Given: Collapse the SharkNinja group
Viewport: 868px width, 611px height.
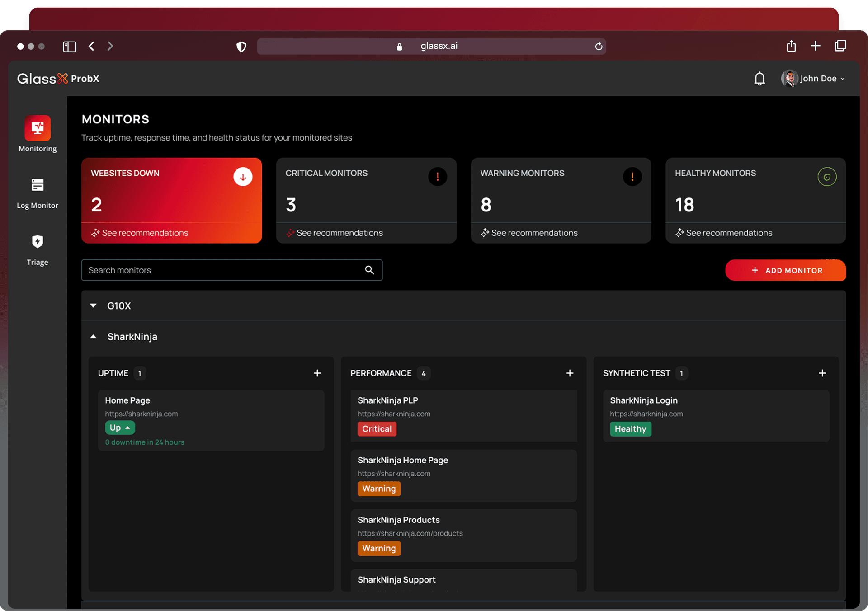Looking at the screenshot, I should tap(93, 336).
